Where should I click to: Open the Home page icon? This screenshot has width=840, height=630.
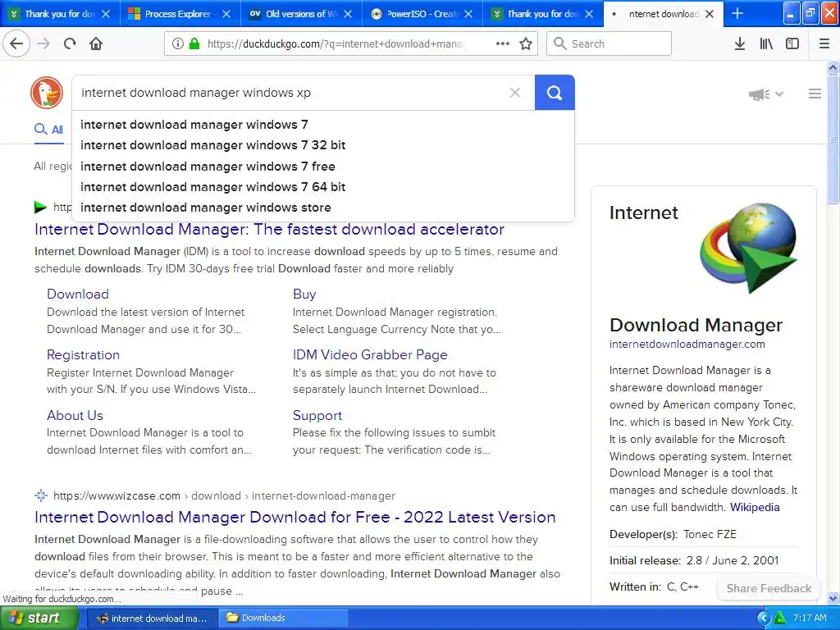(96, 43)
